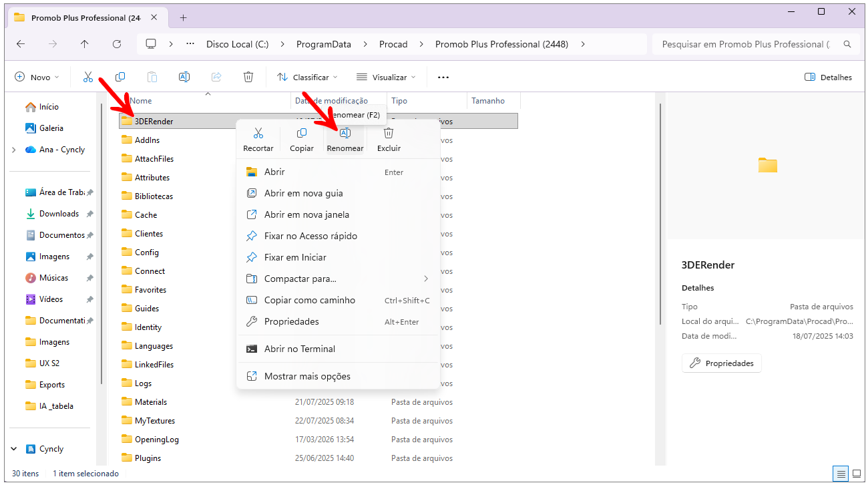Click the toolbar cut scissors icon
The height and width of the screenshot is (485, 868).
click(88, 77)
